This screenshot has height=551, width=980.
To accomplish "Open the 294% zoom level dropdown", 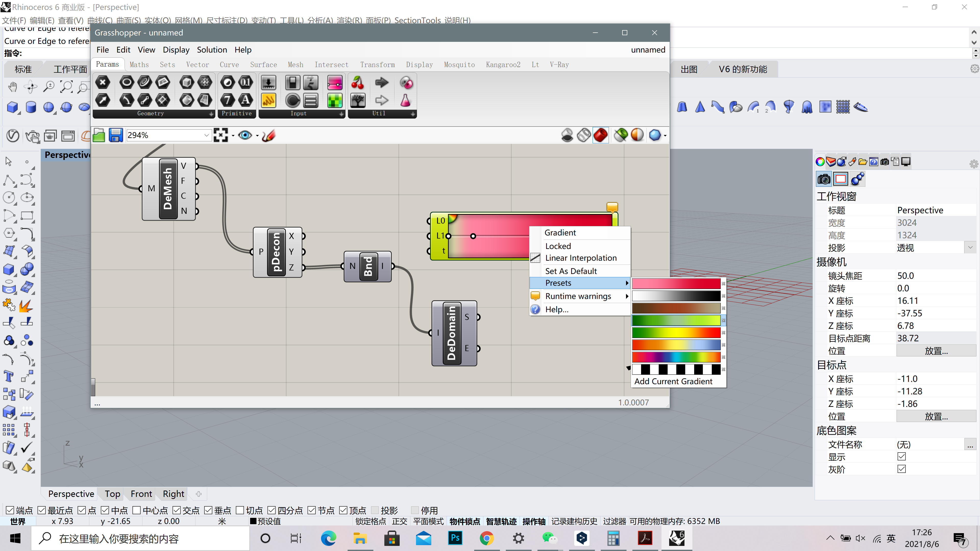I will click(206, 135).
